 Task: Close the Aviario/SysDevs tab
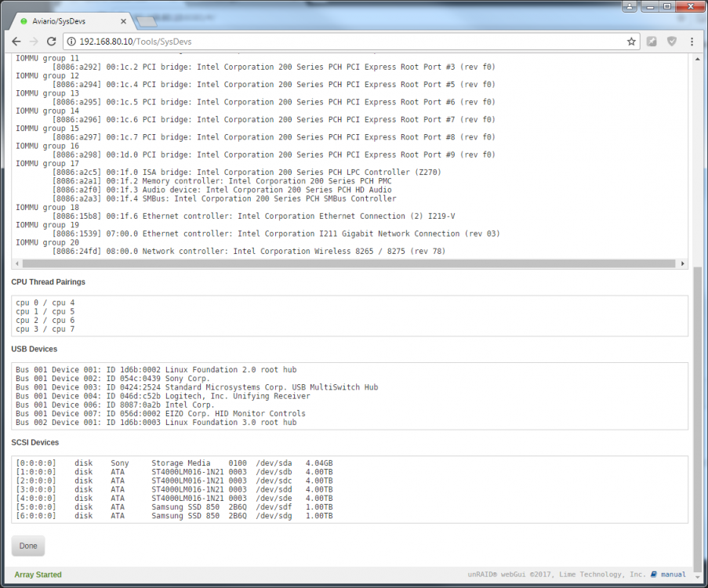pyautogui.click(x=123, y=21)
